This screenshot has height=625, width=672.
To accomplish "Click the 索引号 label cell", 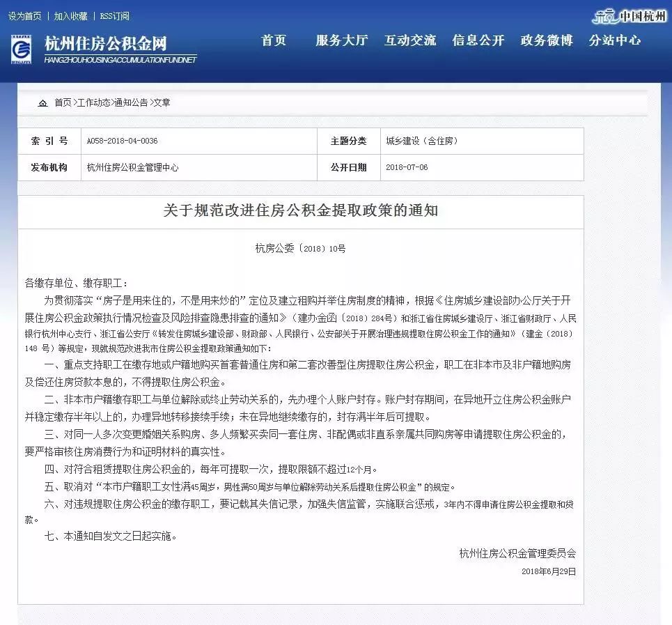I will [x=49, y=141].
